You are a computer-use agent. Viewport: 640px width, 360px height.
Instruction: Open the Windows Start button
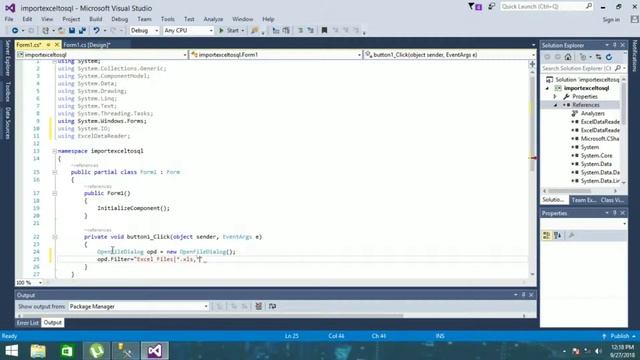(11, 351)
